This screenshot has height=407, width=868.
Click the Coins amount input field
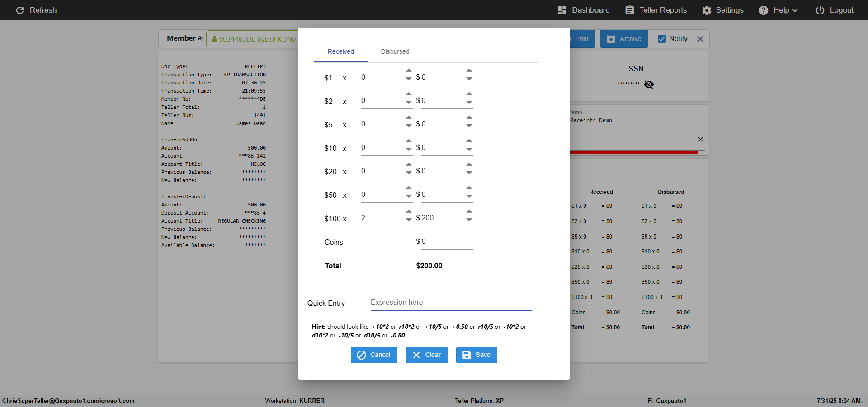(x=447, y=242)
